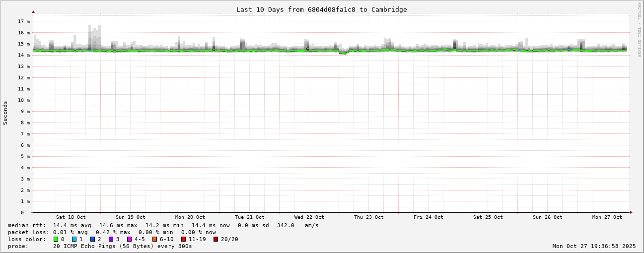644x253 pixels.
Task: Click the arrow at the x-axis right end
Action: pyautogui.click(x=631, y=212)
